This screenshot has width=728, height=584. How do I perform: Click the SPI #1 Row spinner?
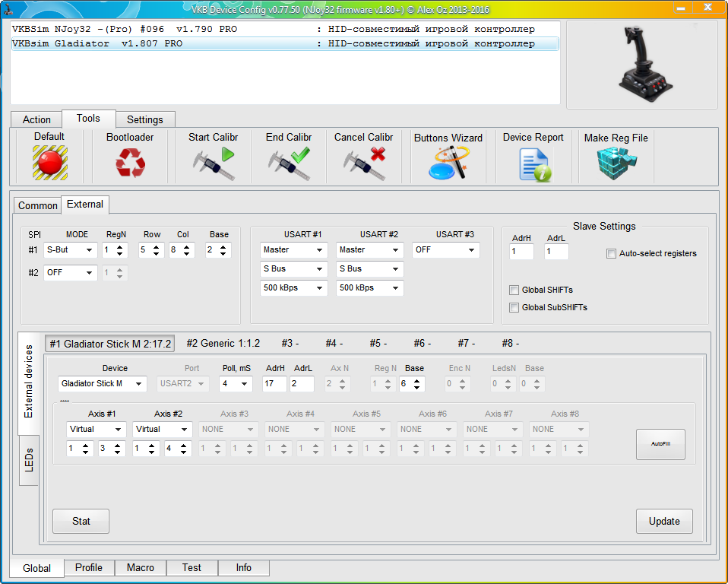pos(151,250)
